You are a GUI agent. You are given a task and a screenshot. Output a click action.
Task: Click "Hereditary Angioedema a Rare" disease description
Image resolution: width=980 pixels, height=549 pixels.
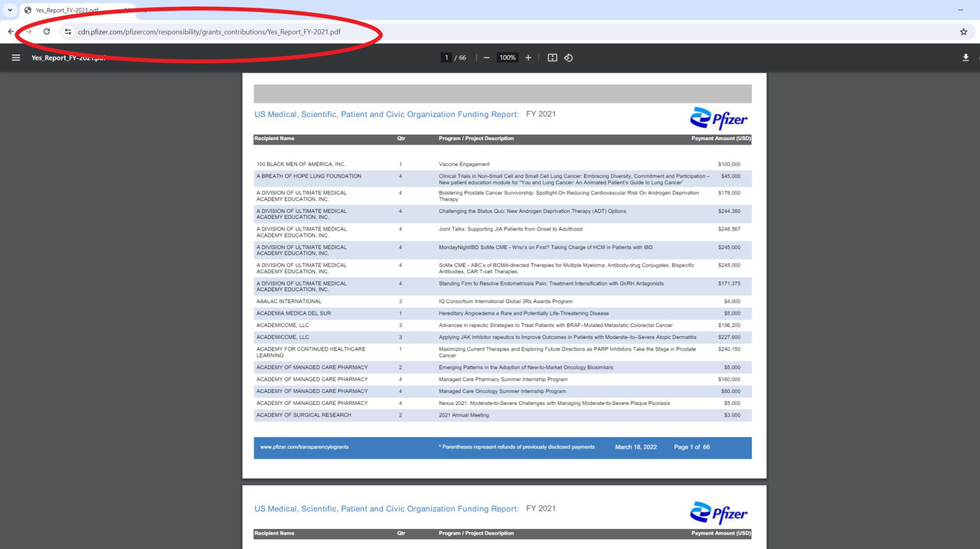(x=524, y=313)
